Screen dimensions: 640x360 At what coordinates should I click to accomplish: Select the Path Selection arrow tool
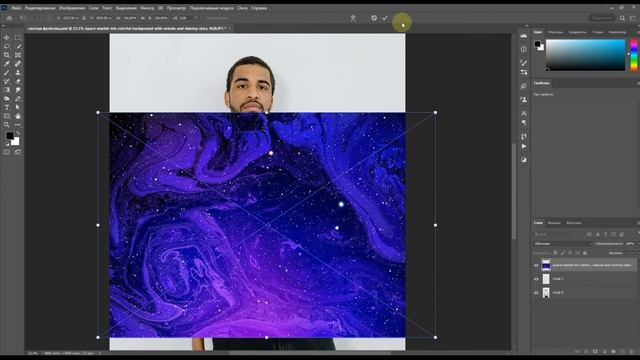pyautogui.click(x=18, y=107)
